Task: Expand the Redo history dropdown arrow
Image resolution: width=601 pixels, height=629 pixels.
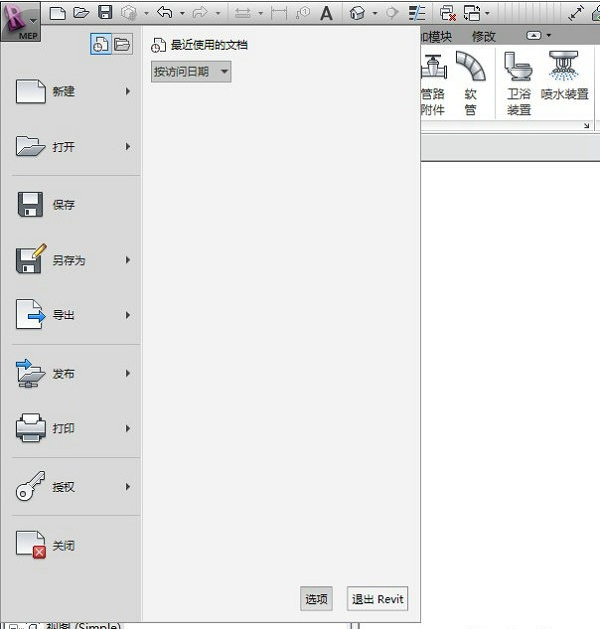Action: (218, 13)
